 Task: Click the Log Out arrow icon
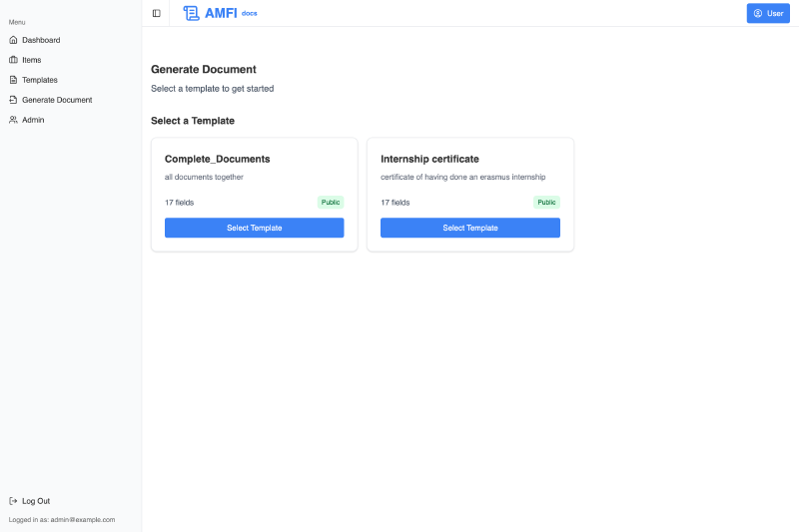click(x=13, y=501)
